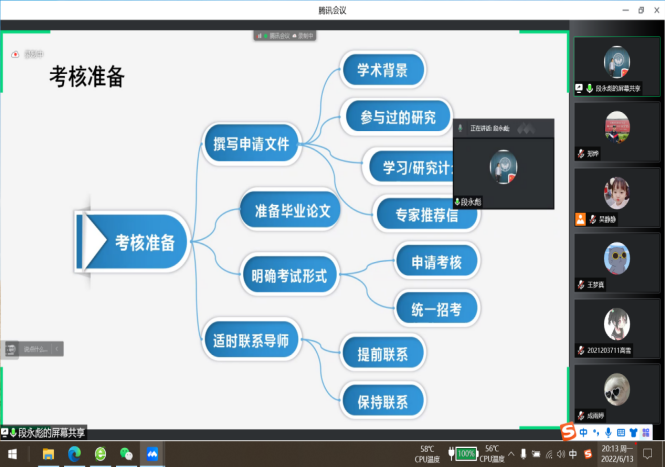Image resolution: width=665 pixels, height=467 pixels.
Task: Click the WeChat taskbar icon
Action: point(126,454)
